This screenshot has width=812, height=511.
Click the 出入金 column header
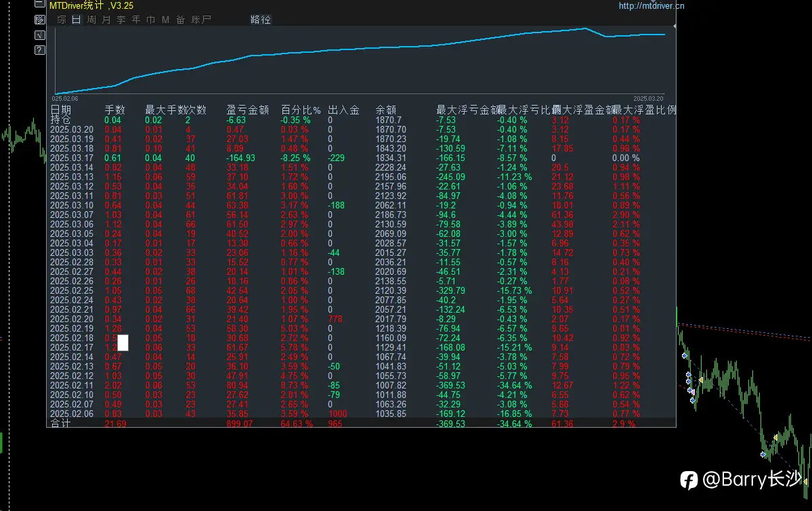point(343,110)
